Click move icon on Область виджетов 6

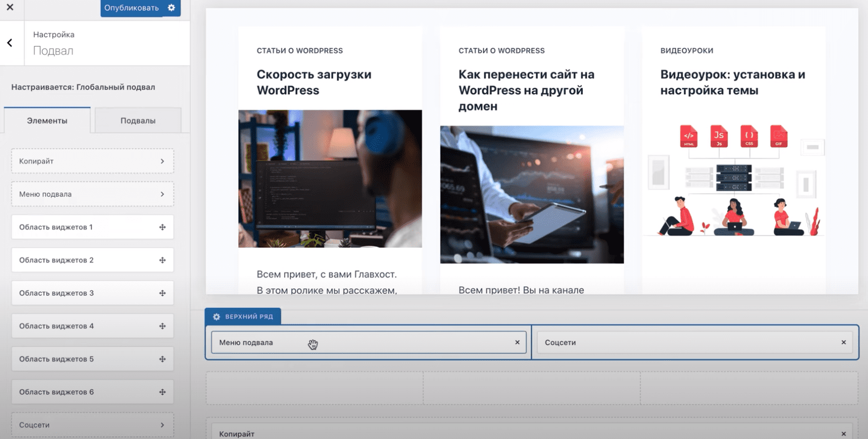[162, 392]
